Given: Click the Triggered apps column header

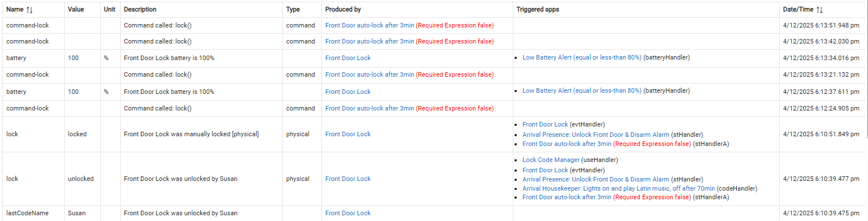Looking at the screenshot, I should [x=537, y=10].
